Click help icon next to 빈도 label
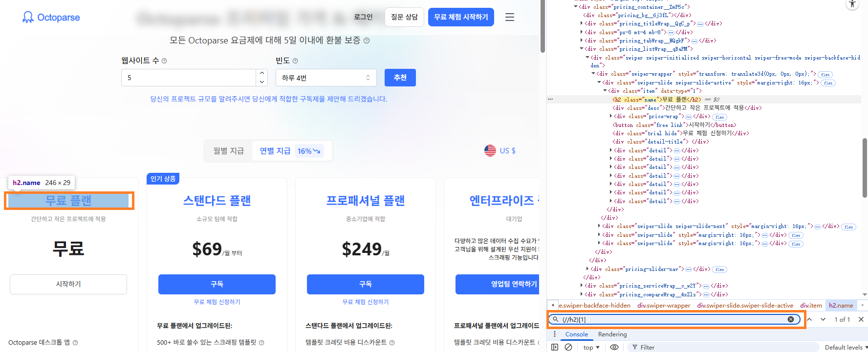 [x=295, y=61]
